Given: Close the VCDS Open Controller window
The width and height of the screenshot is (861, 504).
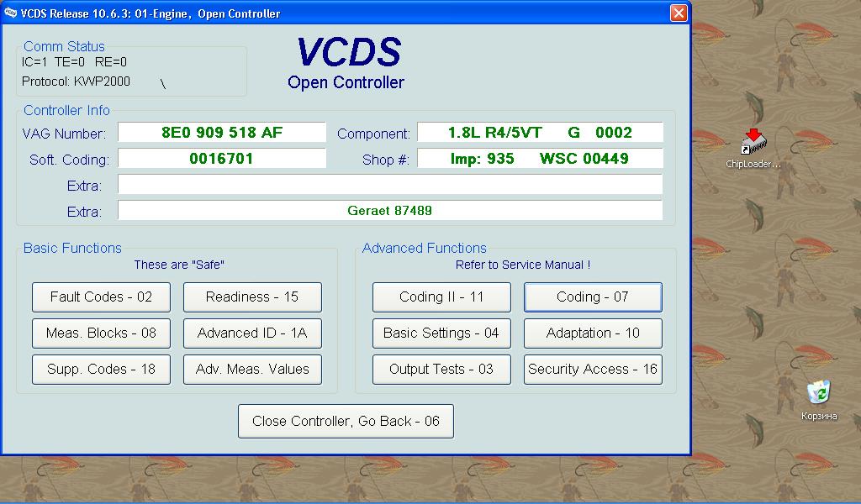Looking at the screenshot, I should click(679, 13).
